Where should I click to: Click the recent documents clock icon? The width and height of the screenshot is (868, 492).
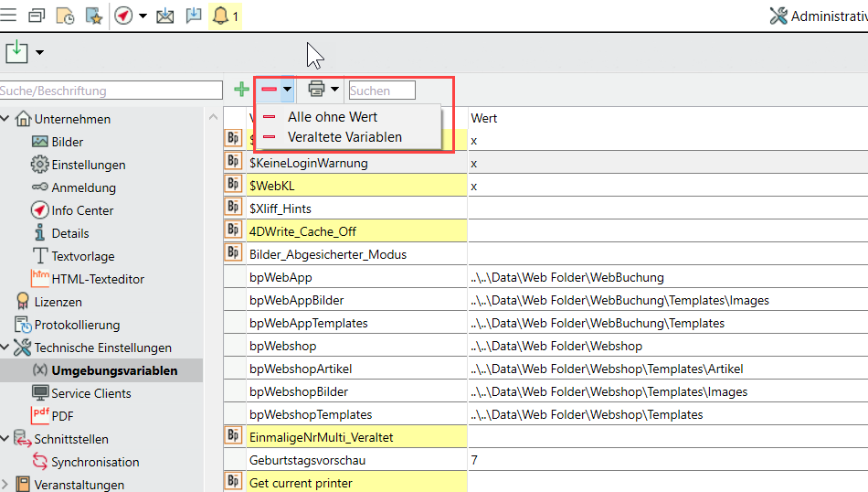click(65, 16)
